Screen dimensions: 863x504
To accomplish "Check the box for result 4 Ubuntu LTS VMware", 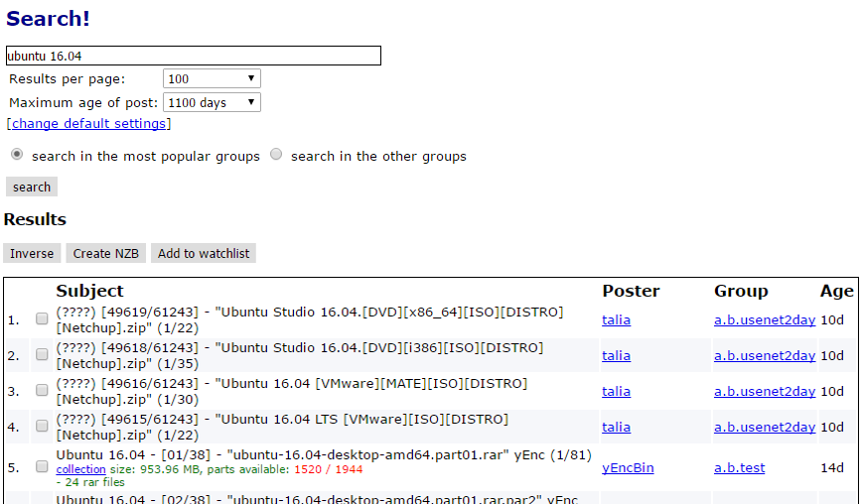I will pyautogui.click(x=42, y=426).
